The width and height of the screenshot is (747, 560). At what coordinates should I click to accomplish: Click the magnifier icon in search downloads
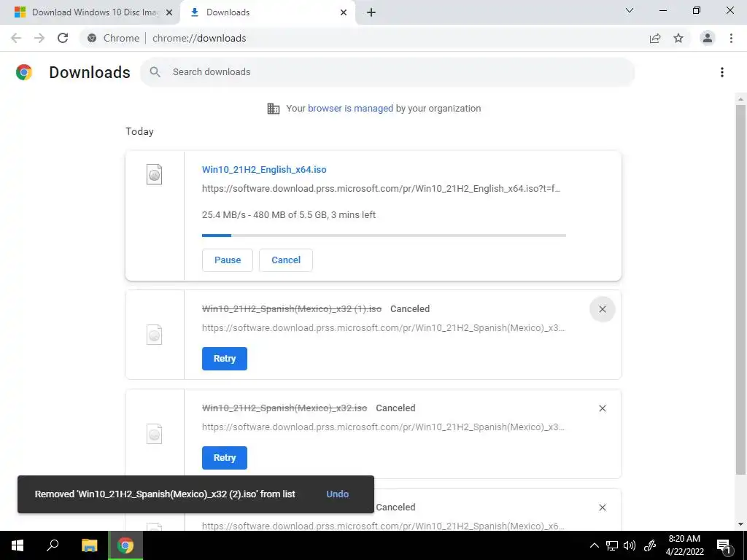click(155, 72)
